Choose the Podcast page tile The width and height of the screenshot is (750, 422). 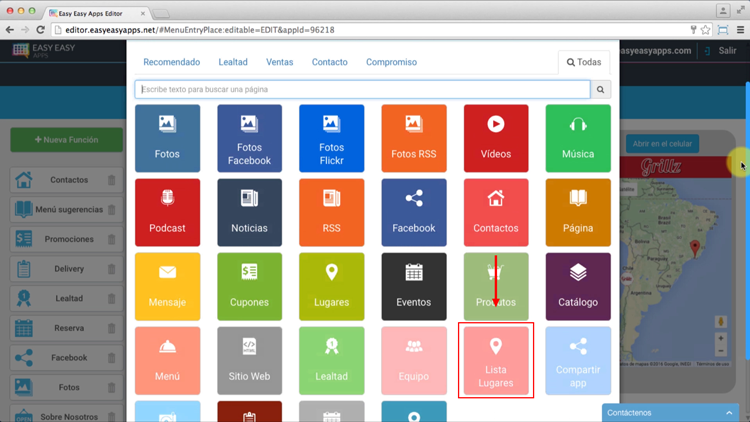coord(167,212)
